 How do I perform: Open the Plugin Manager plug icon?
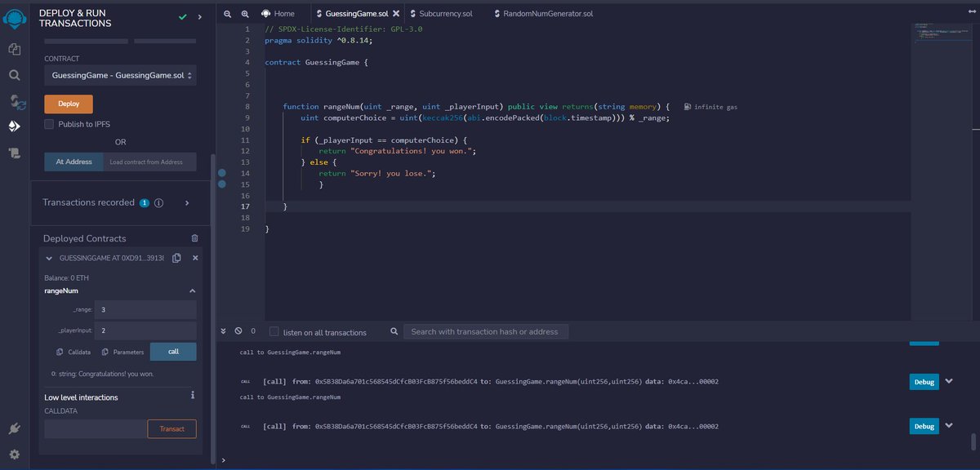tap(14, 428)
